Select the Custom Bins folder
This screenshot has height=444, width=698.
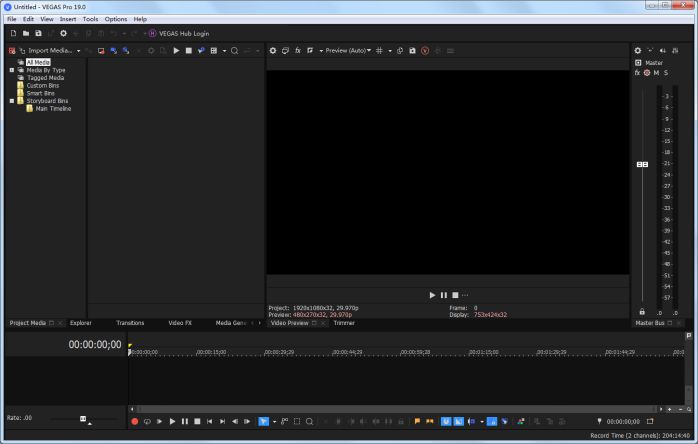click(42, 85)
